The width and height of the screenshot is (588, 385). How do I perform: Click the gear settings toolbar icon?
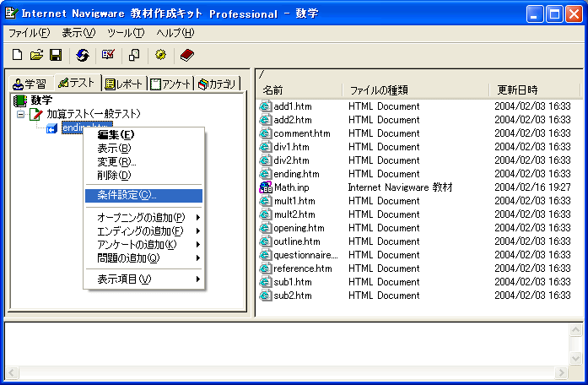[160, 55]
